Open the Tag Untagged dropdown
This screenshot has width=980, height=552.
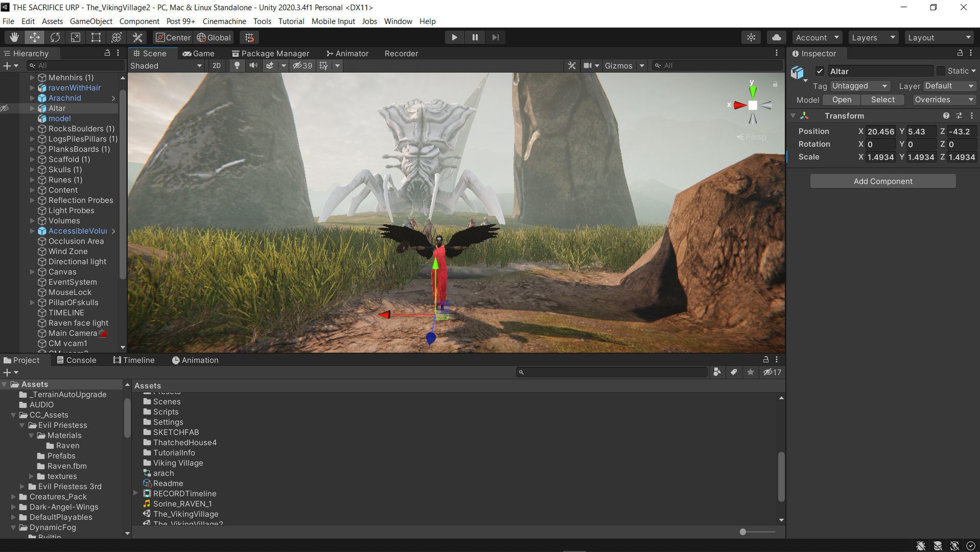coord(860,86)
